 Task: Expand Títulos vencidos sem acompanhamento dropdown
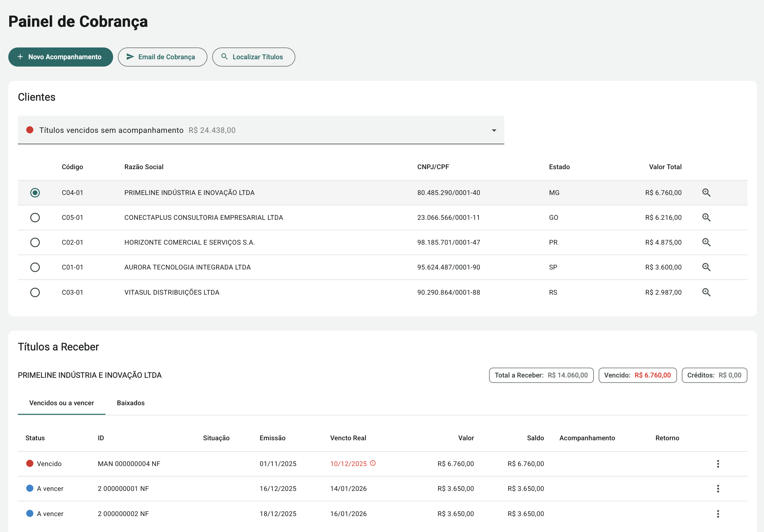[261, 130]
